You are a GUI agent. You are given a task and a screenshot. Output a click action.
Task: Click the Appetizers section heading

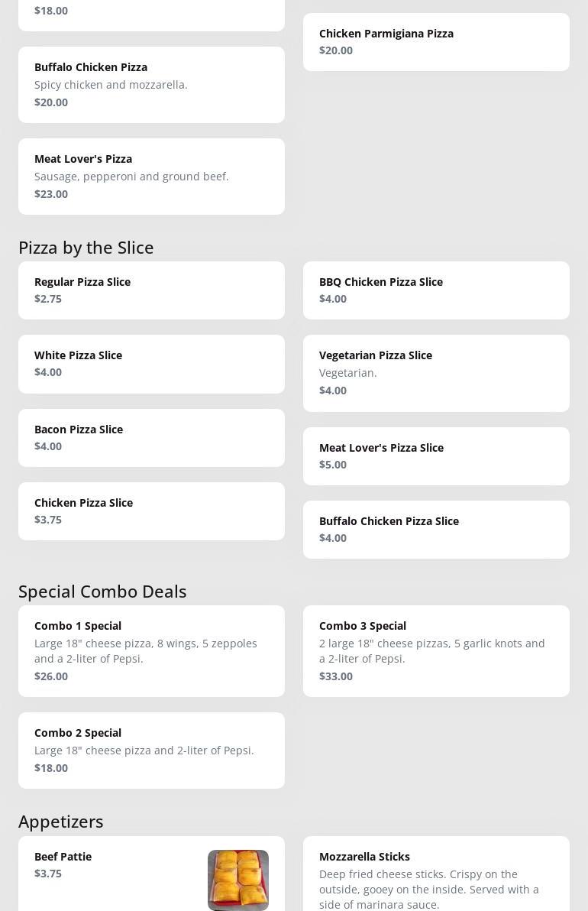pyautogui.click(x=61, y=822)
